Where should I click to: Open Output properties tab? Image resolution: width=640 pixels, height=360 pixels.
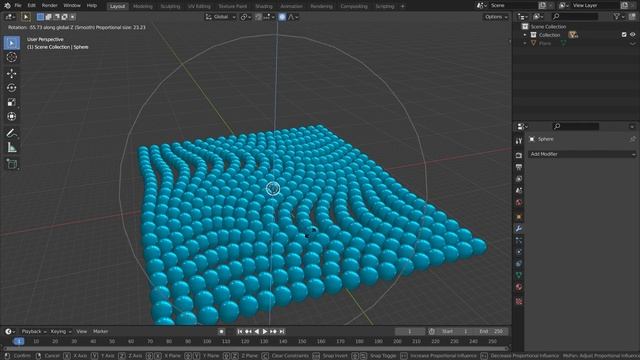[519, 167]
